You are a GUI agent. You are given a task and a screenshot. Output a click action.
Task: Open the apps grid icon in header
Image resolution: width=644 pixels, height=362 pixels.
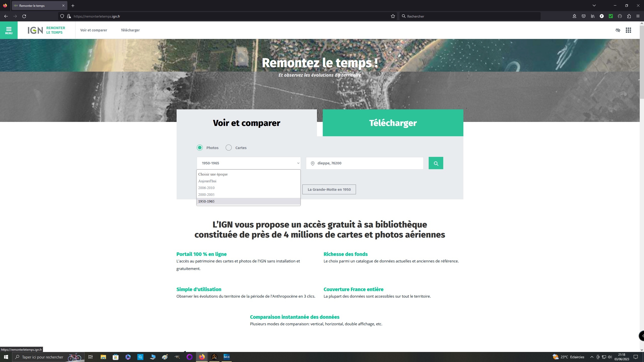628,30
